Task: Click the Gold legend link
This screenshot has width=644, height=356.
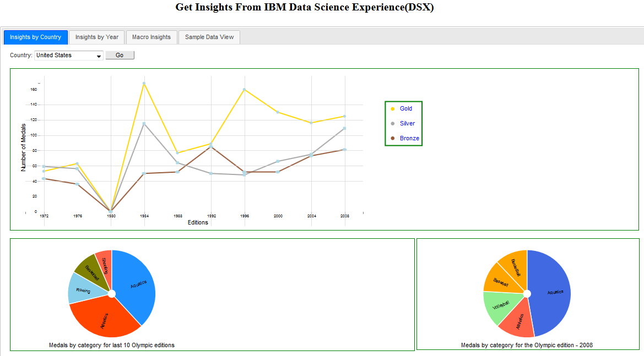Action: tap(406, 109)
